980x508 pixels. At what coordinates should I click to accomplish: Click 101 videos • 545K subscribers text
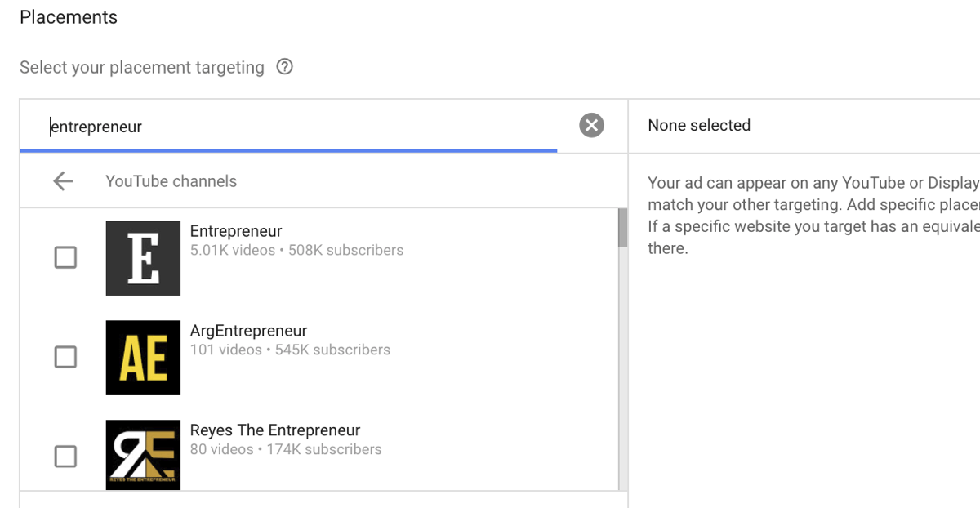tap(290, 350)
